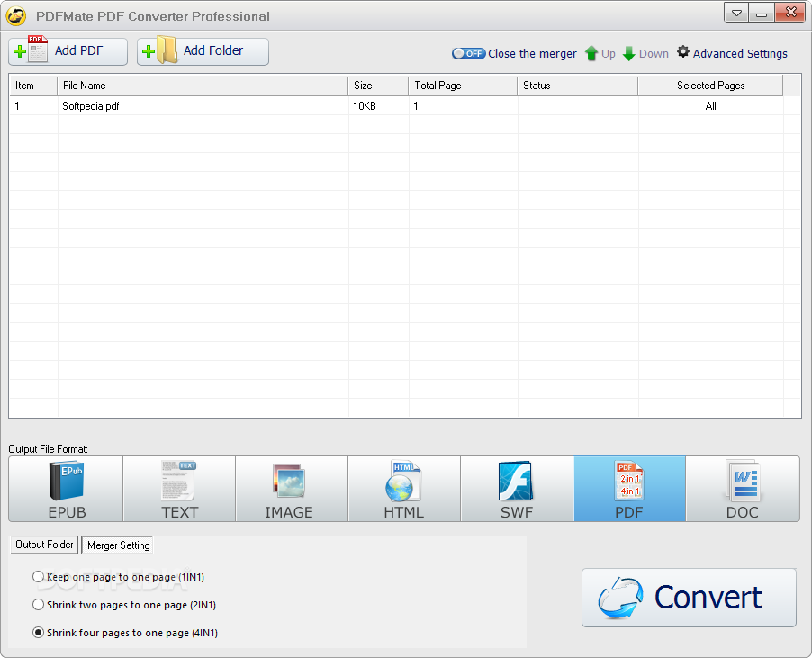Select IMAGE output format

292,489
